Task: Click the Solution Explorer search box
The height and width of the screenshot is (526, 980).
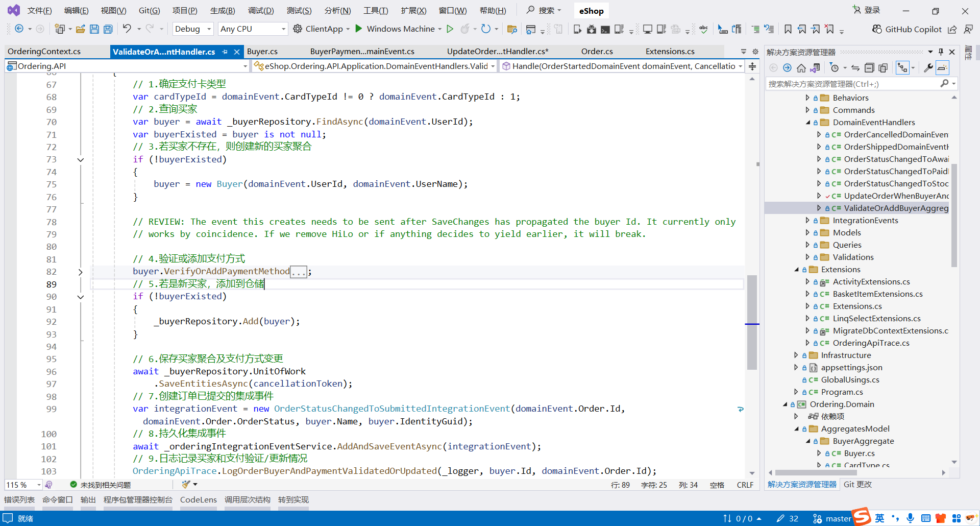Action: 852,84
